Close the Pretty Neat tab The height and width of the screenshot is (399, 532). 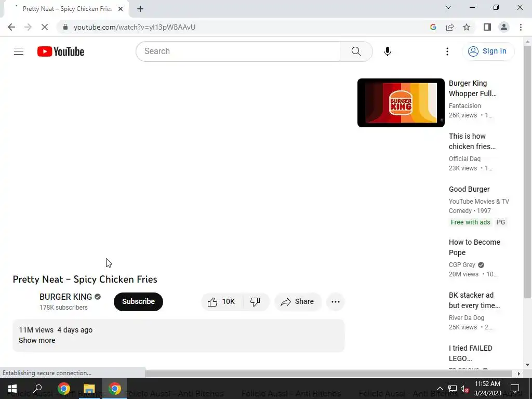coord(121,9)
